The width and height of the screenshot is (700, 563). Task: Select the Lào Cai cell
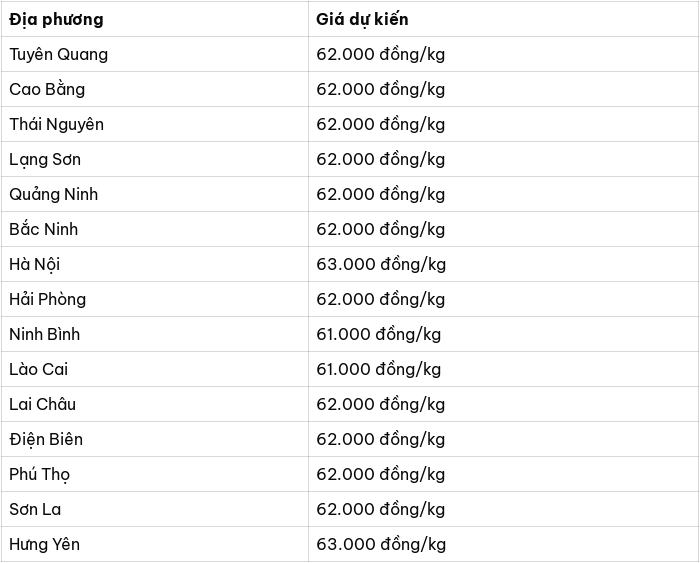[38, 369]
